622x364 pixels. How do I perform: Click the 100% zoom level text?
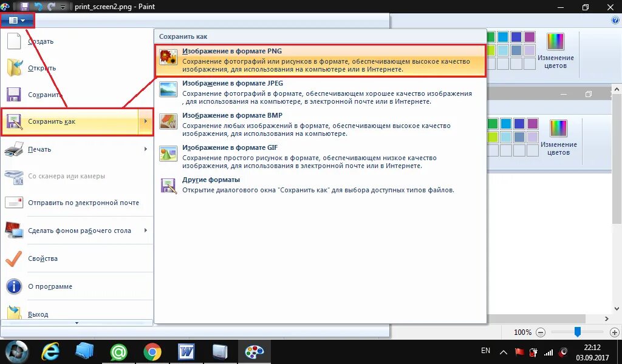point(522,332)
